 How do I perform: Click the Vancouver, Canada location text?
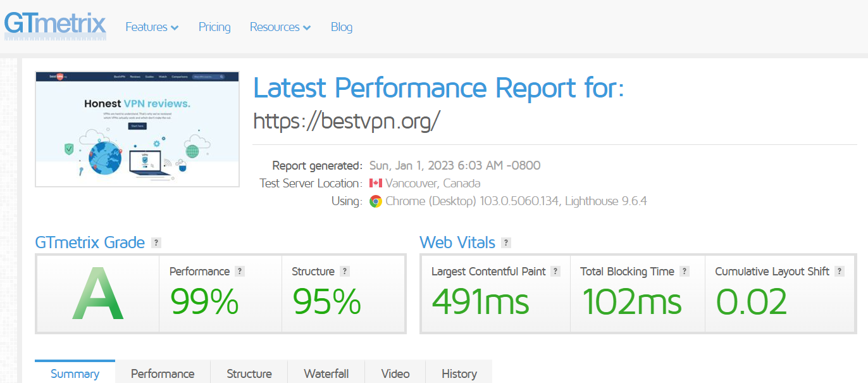click(x=433, y=184)
